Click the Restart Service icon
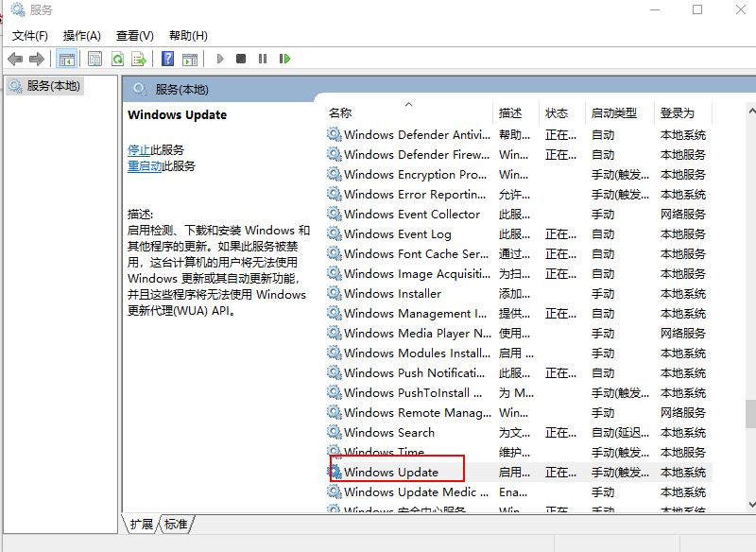Viewport: 756px width, 552px height. [x=284, y=59]
